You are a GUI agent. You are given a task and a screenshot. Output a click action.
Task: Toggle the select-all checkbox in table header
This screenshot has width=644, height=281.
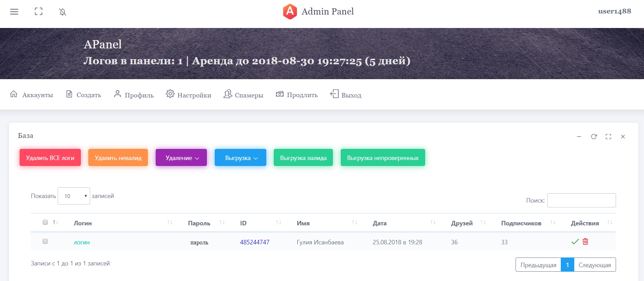point(45,222)
